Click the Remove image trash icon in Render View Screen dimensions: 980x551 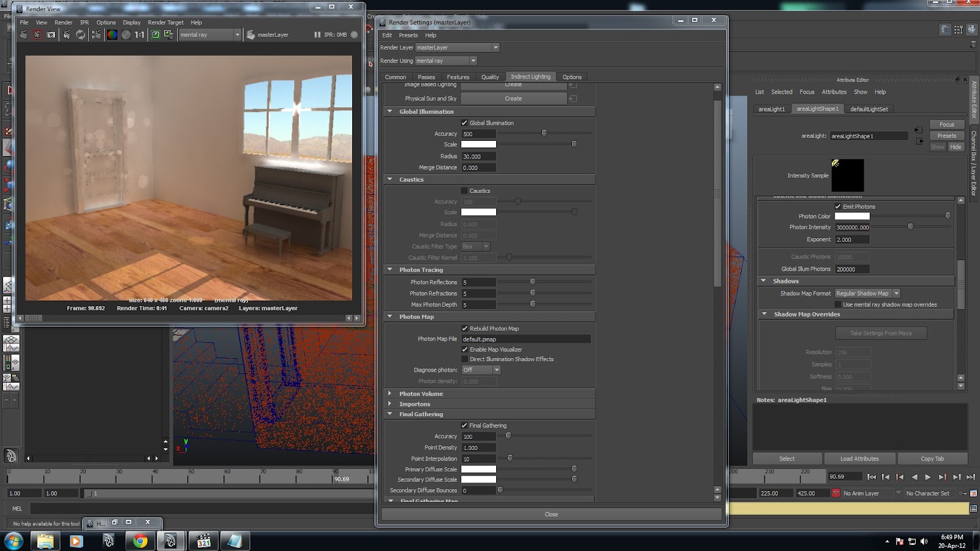[168, 35]
